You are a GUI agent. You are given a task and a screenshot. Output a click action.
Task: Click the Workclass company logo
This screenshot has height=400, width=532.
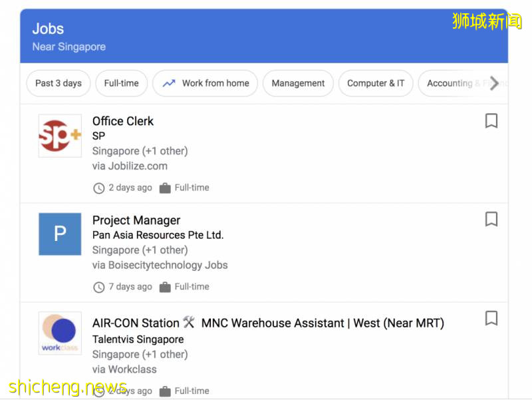click(60, 333)
